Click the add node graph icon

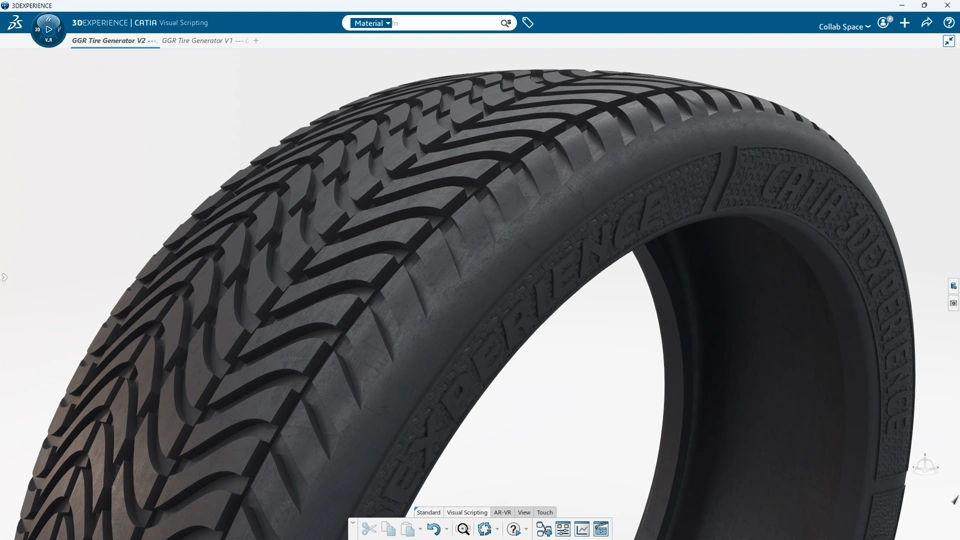click(x=544, y=529)
